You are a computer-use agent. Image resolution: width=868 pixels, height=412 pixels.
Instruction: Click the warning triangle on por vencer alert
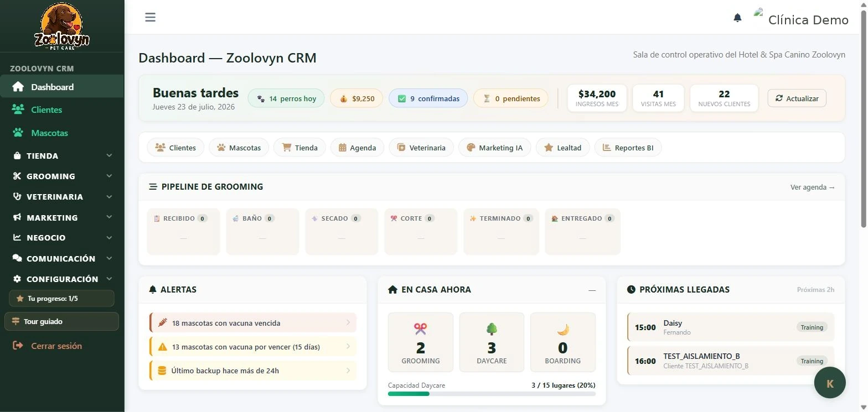[162, 347]
